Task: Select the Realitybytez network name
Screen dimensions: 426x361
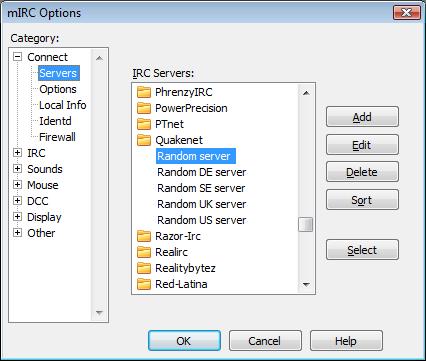Action: [185, 268]
